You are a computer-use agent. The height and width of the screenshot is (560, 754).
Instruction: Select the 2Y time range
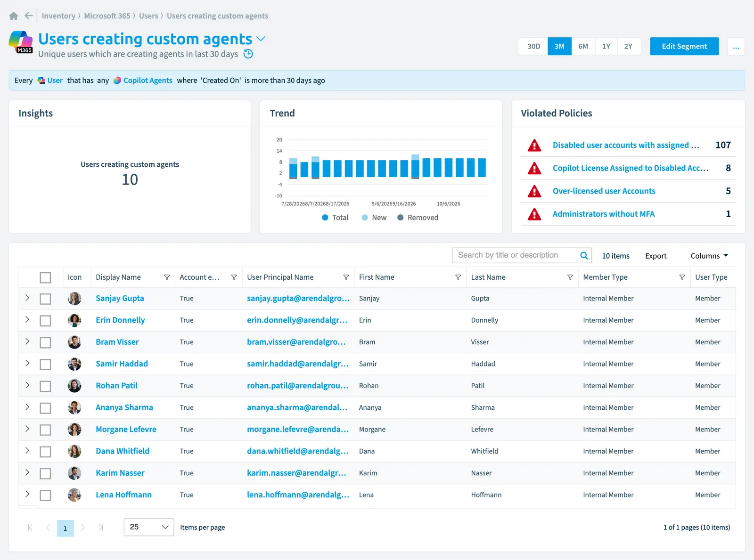tap(629, 46)
